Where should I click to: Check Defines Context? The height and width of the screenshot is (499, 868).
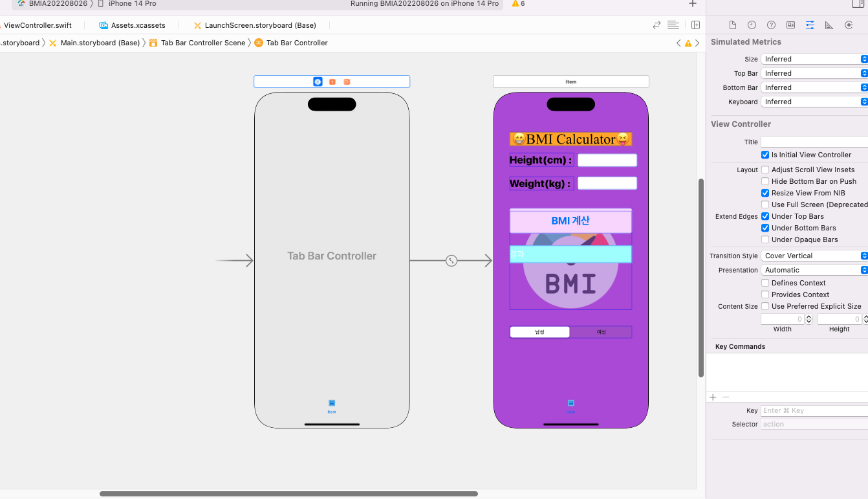click(765, 283)
